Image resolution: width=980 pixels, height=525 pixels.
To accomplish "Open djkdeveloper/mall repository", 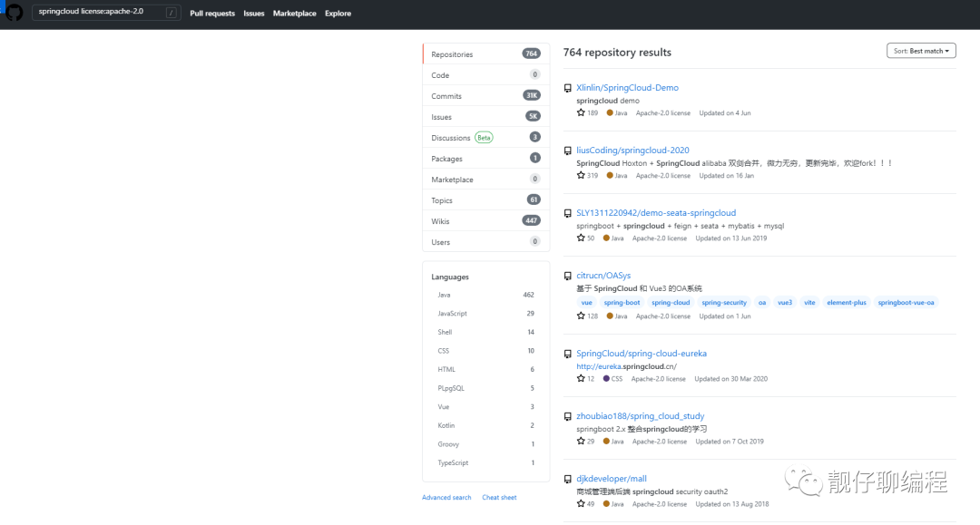I will (612, 479).
